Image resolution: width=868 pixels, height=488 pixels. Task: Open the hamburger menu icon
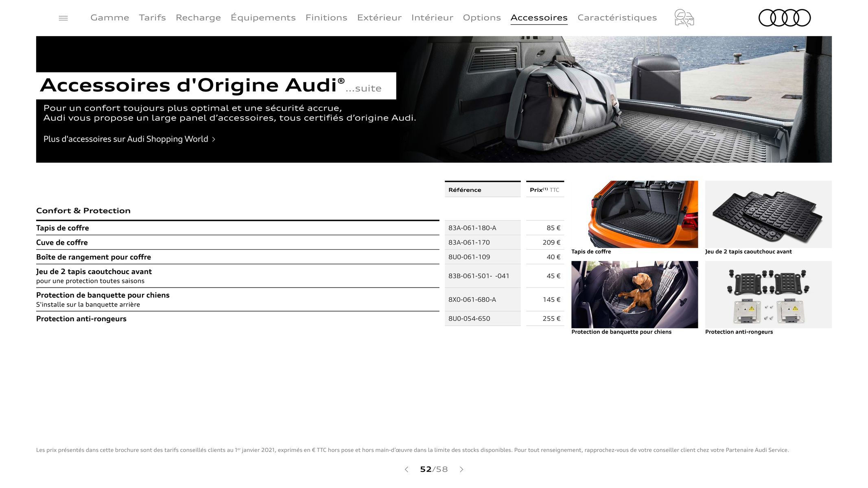tap(63, 18)
